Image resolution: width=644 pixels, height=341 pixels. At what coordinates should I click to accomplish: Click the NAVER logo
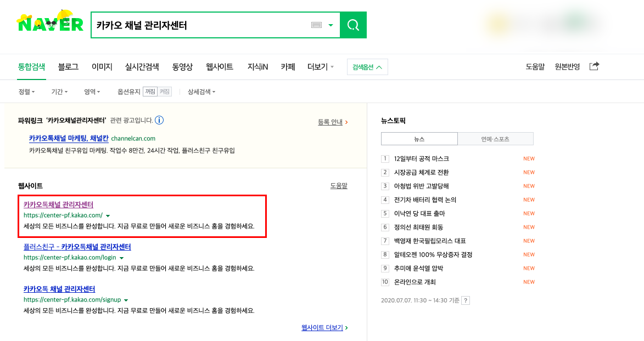coord(50,21)
